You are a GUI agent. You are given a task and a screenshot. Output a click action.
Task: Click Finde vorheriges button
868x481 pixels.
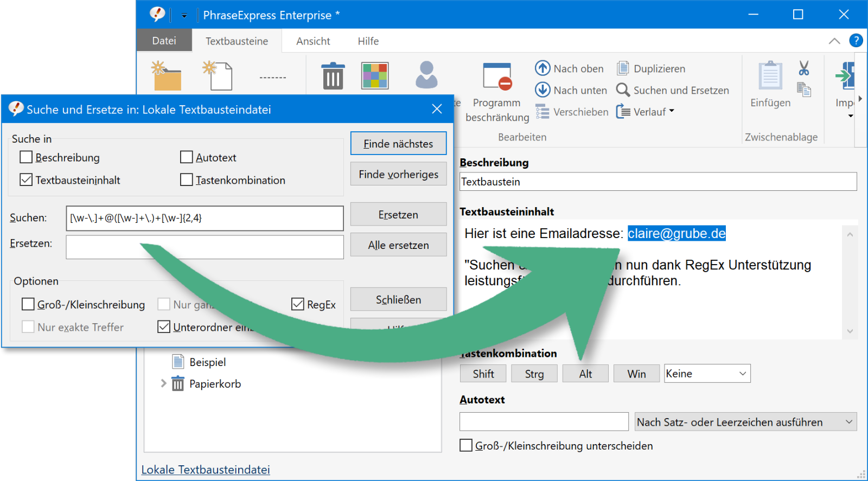pos(399,174)
